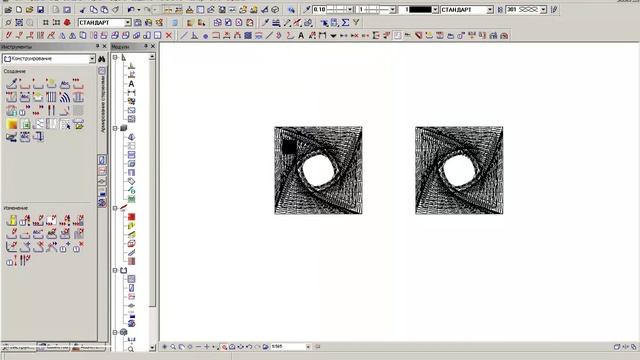Collapse the fourth Модули tree group with the U icon

[x=115, y=270]
